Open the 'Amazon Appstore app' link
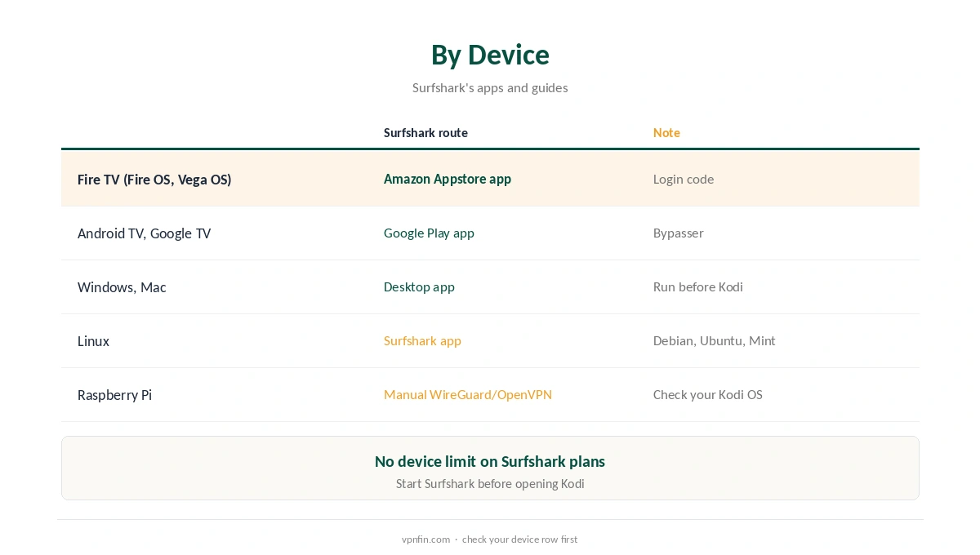Screen dimensions: 980x555 tap(448, 179)
